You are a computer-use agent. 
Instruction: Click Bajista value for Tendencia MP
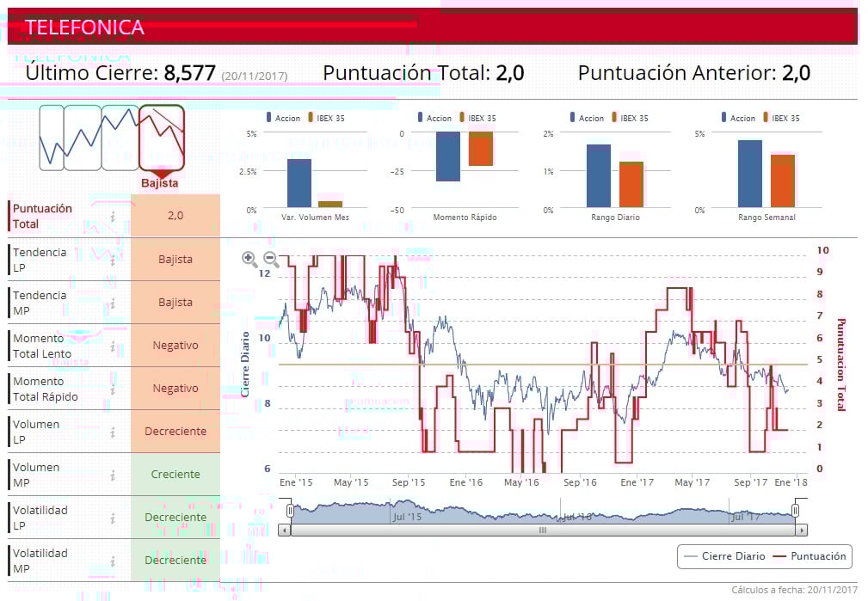(175, 302)
